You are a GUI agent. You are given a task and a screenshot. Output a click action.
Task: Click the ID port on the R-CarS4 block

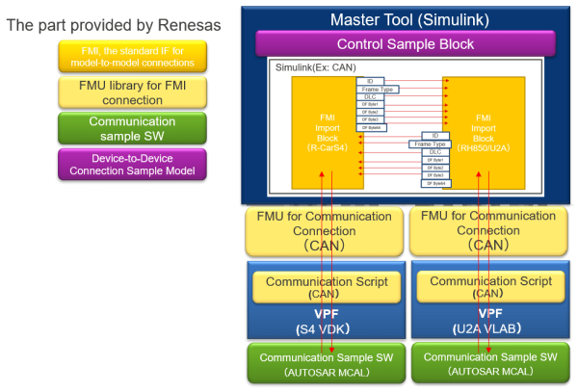tap(370, 81)
